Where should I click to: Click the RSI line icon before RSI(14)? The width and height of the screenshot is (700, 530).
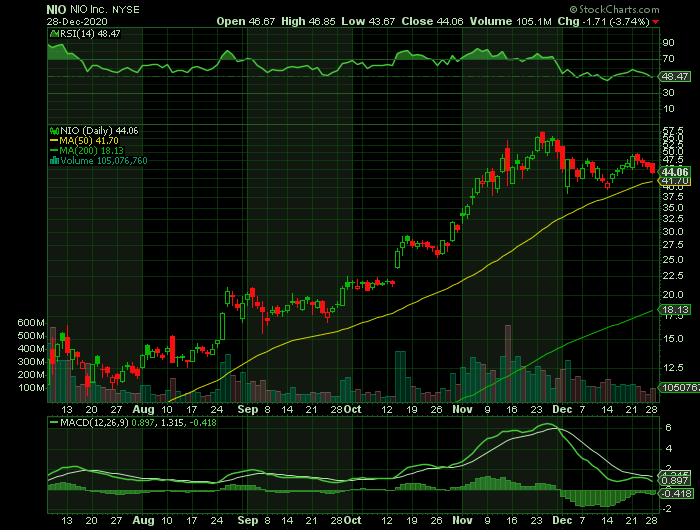coord(54,33)
